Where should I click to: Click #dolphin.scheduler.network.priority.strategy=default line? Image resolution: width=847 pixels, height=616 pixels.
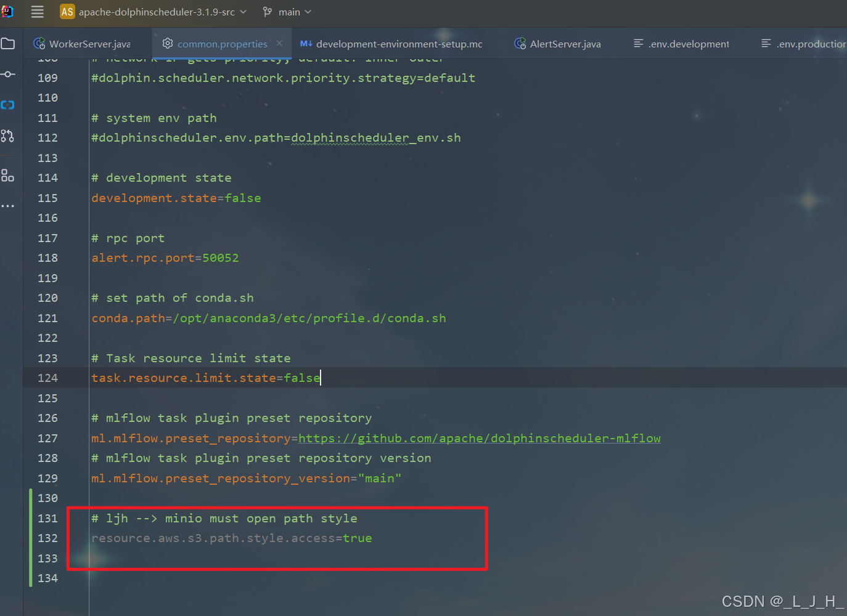click(284, 78)
